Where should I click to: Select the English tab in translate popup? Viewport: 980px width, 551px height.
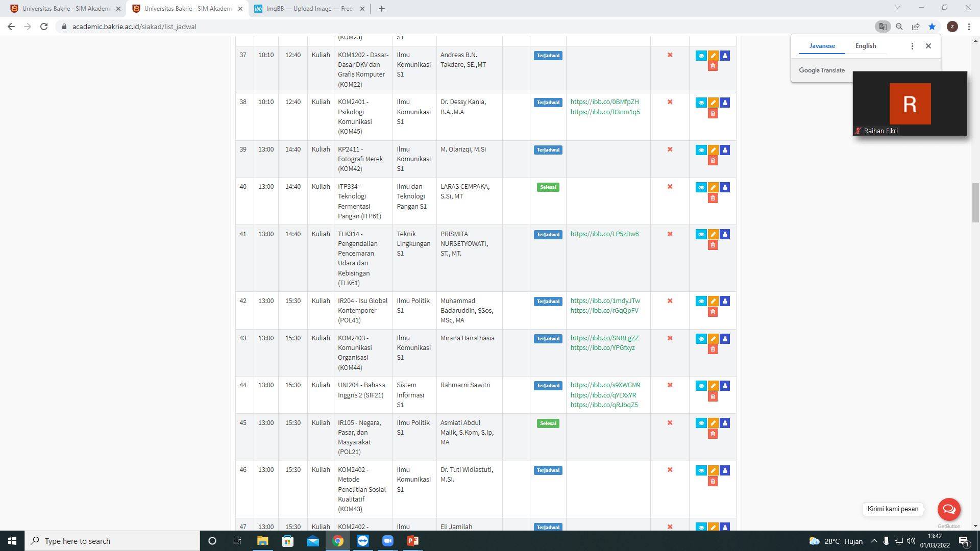(x=866, y=46)
